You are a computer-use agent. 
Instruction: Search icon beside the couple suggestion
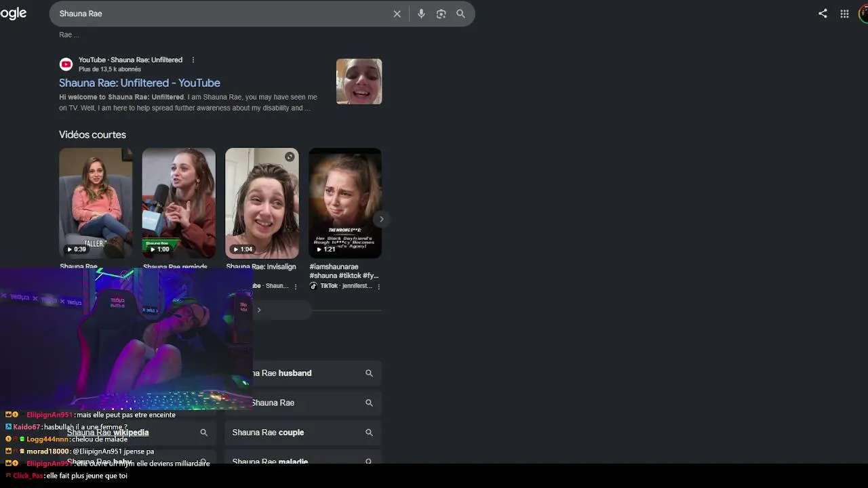coord(369,432)
